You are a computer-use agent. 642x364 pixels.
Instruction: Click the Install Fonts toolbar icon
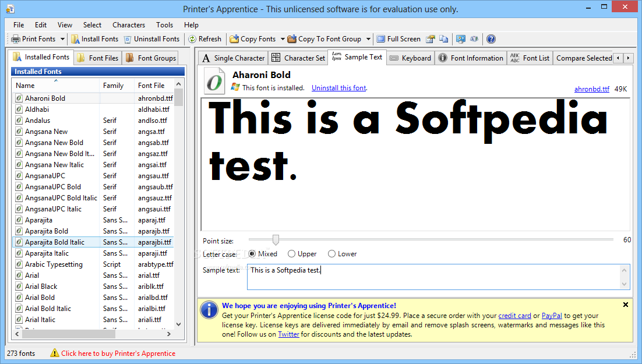(x=75, y=39)
